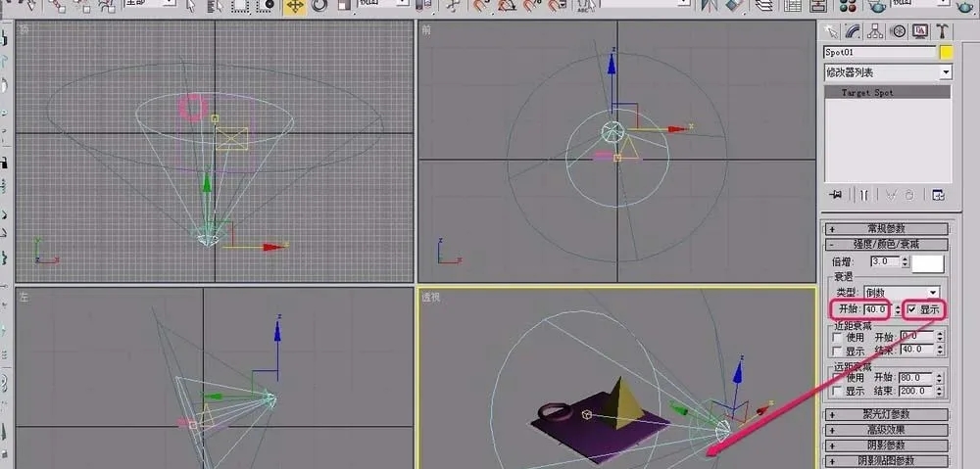Open the 类型 decay type dropdown
The image size is (980, 469).
902,292
